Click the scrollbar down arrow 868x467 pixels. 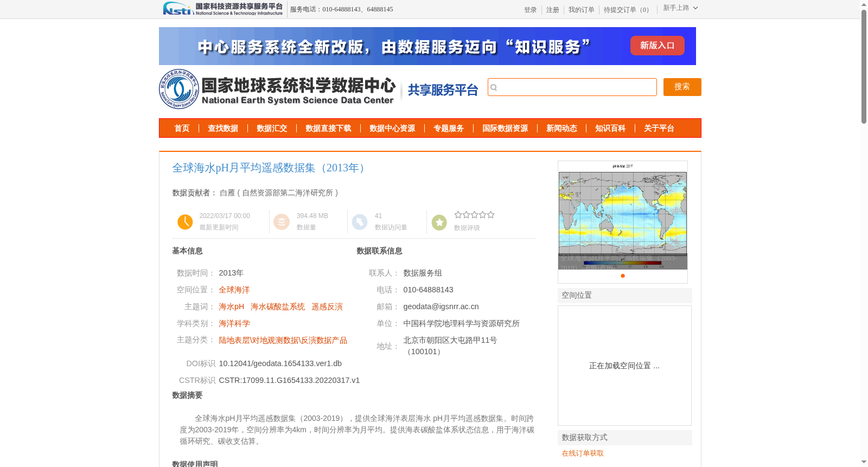click(x=864, y=462)
